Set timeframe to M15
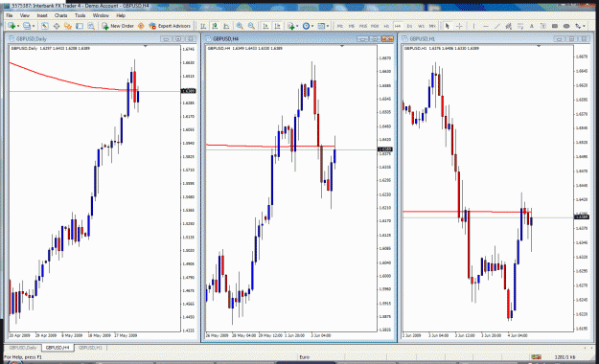599x364 pixels. pyautogui.click(x=363, y=26)
